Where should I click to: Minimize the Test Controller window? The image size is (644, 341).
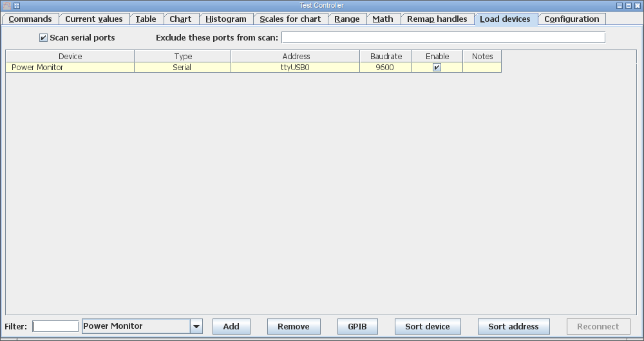pyautogui.click(x=620, y=6)
